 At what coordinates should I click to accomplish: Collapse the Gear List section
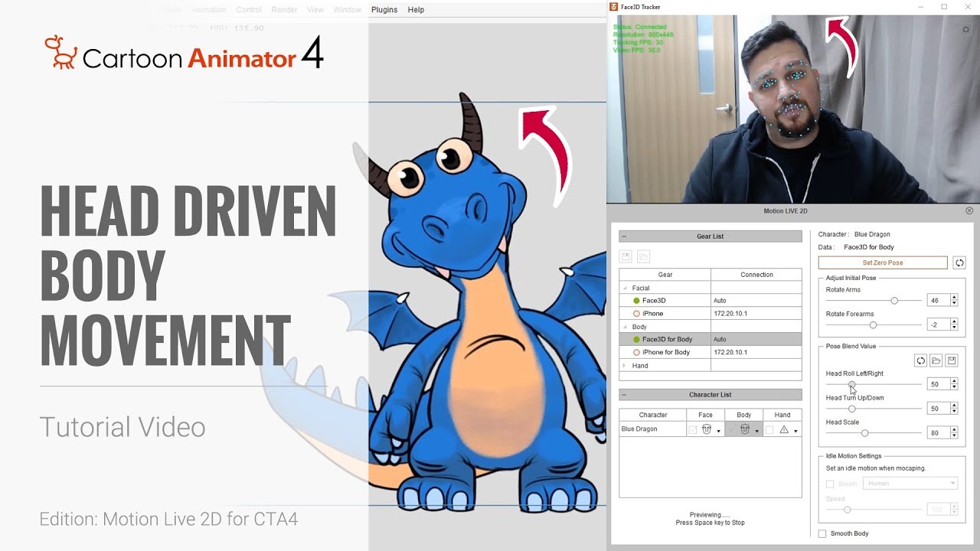click(x=624, y=236)
